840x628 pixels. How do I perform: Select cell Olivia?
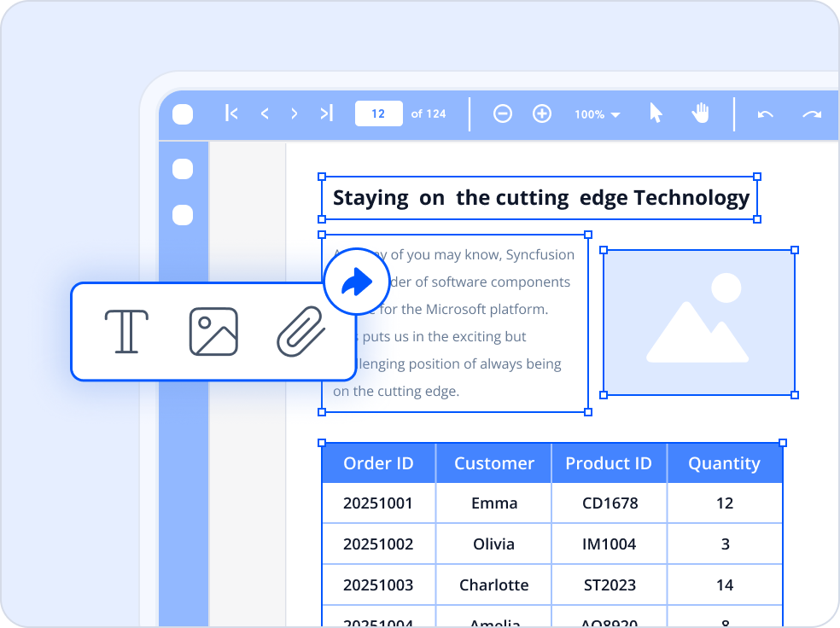[x=494, y=544]
